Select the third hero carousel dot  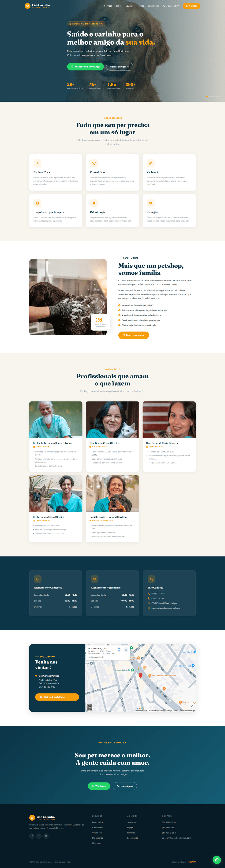[x=211, y=96]
